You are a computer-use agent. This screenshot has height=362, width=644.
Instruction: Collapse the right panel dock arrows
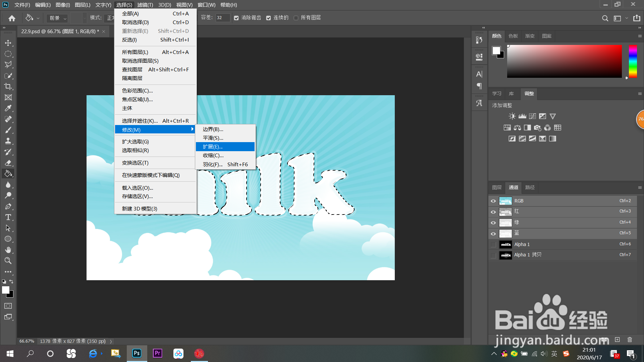click(x=640, y=28)
